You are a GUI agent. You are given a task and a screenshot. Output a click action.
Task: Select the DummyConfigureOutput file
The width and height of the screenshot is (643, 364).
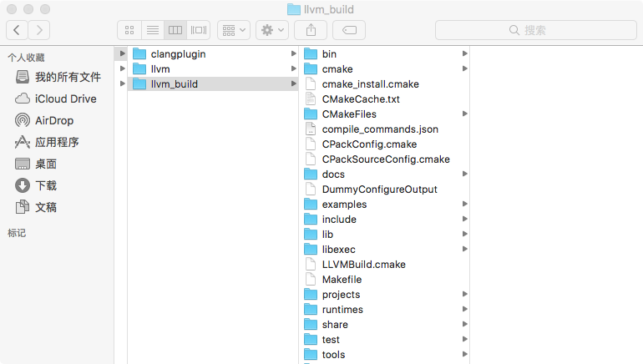(x=384, y=190)
